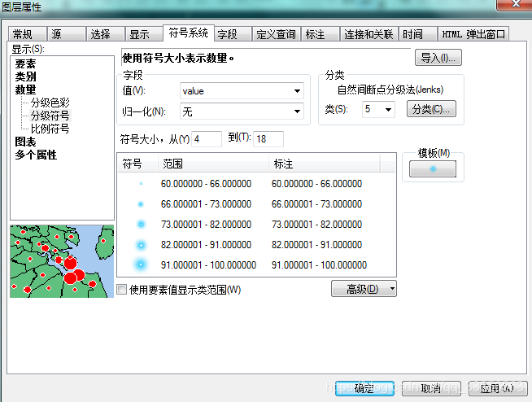Open the 字段 tab

pyautogui.click(x=233, y=34)
